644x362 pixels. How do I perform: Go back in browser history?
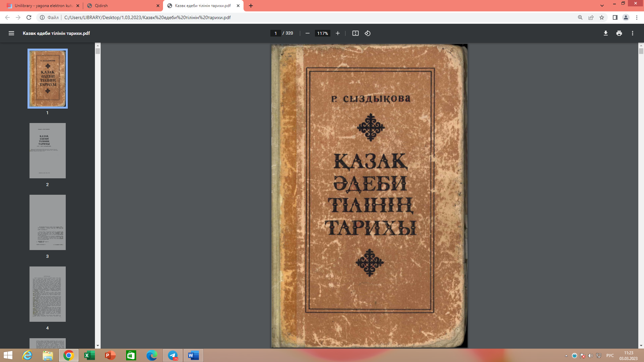(x=7, y=17)
